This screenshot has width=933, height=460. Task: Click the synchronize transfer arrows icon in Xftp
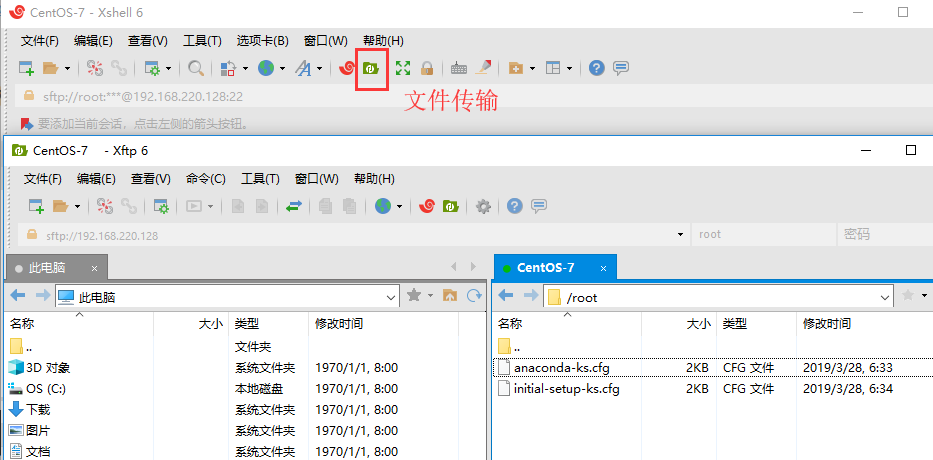click(x=294, y=206)
